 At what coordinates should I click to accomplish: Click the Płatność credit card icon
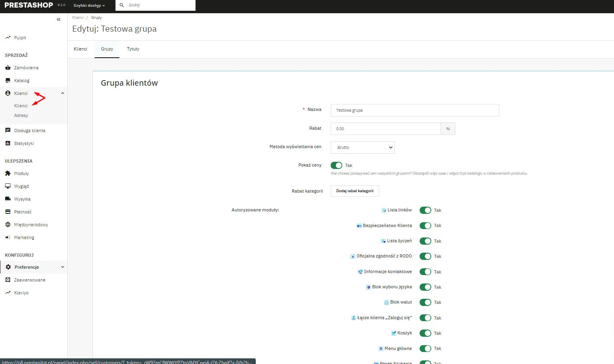coord(8,212)
